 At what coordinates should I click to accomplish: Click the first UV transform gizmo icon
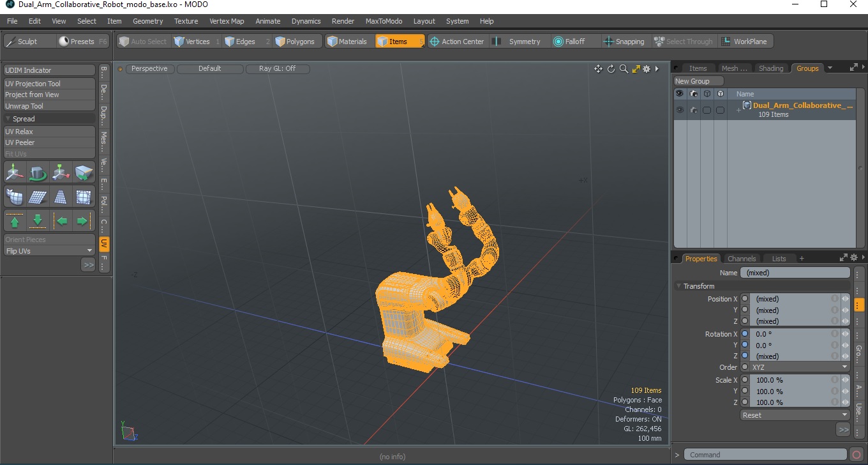(x=15, y=172)
